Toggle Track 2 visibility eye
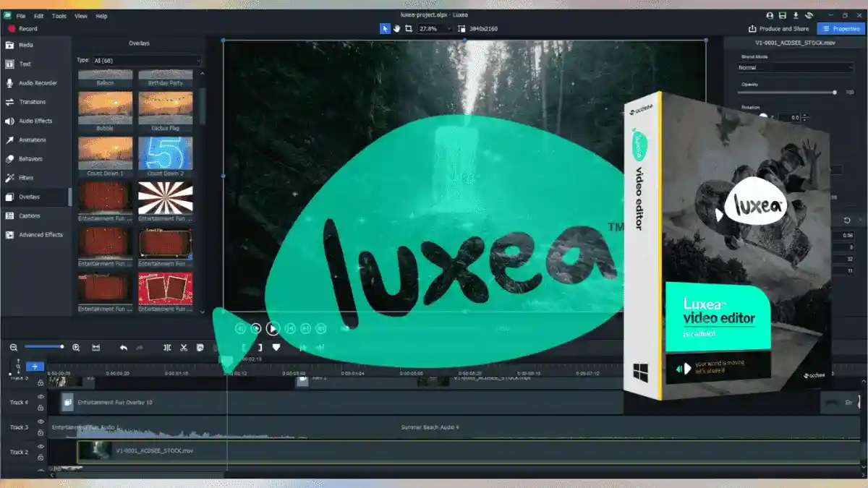Screen dimensions: 868x488 click(x=41, y=446)
